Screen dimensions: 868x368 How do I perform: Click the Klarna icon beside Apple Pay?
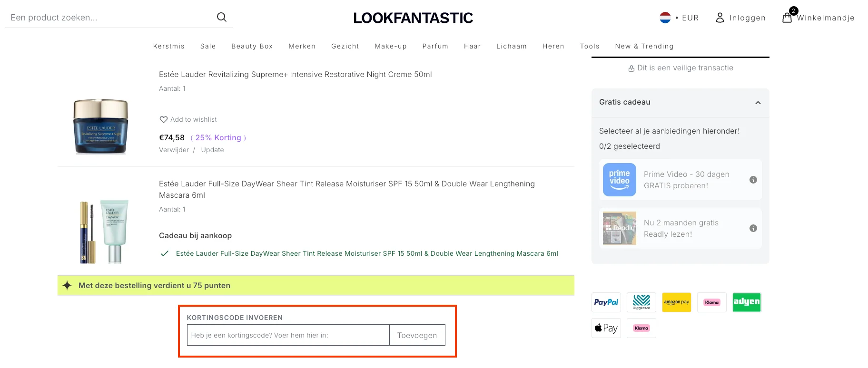pos(641,328)
